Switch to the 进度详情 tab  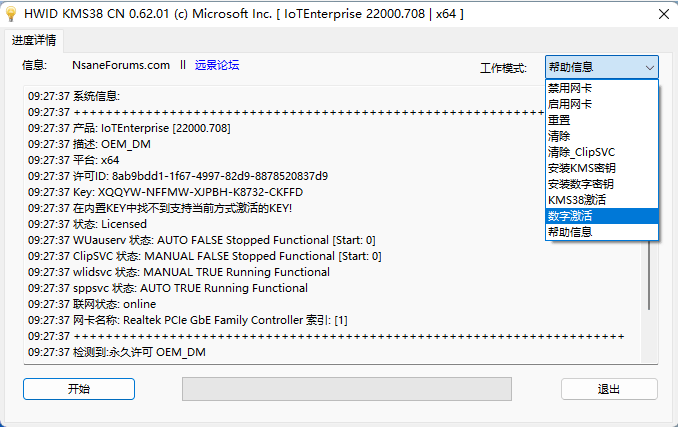(34, 41)
